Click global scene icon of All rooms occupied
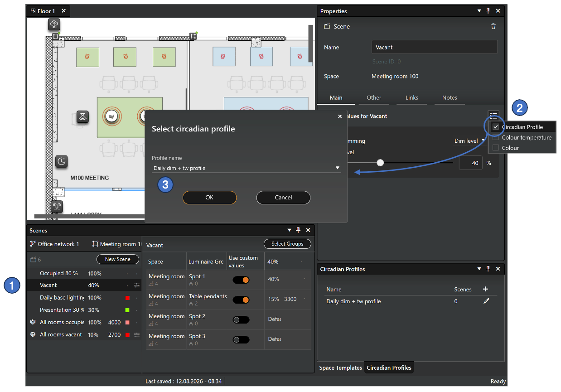561x392 pixels. (x=33, y=322)
